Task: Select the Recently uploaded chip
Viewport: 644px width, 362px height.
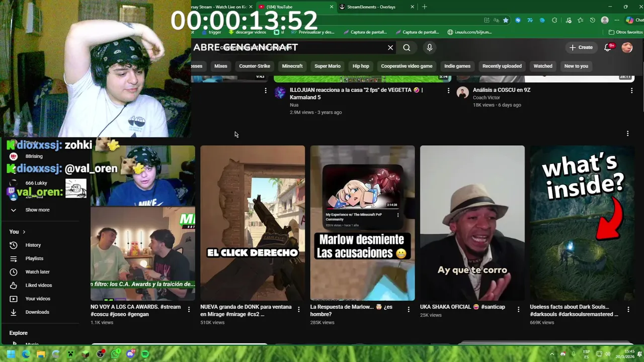Action: click(502, 66)
